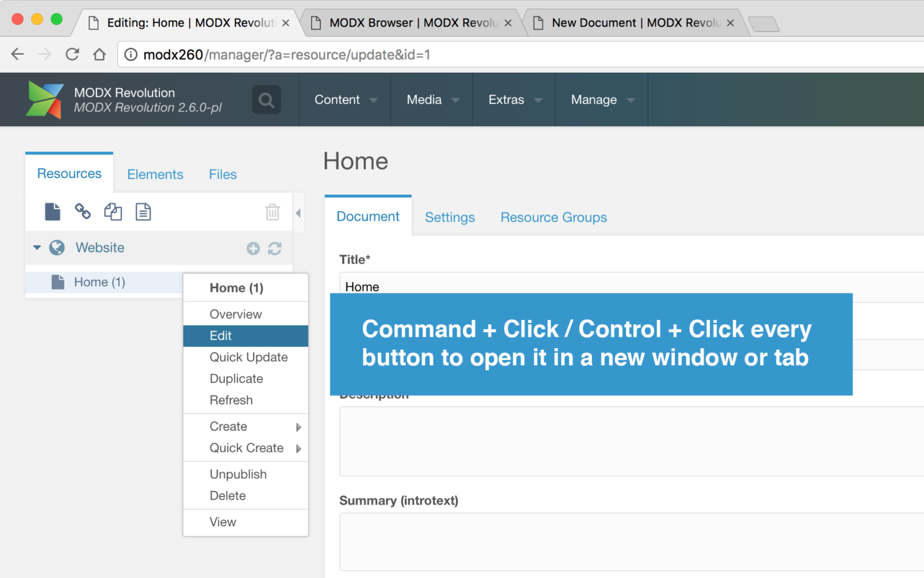Select Quick Update from context menu
924x578 pixels.
(x=245, y=357)
